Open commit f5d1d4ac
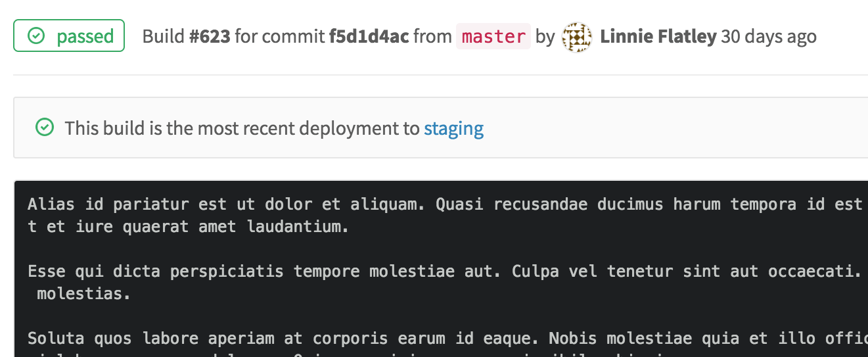 pyautogui.click(x=369, y=36)
